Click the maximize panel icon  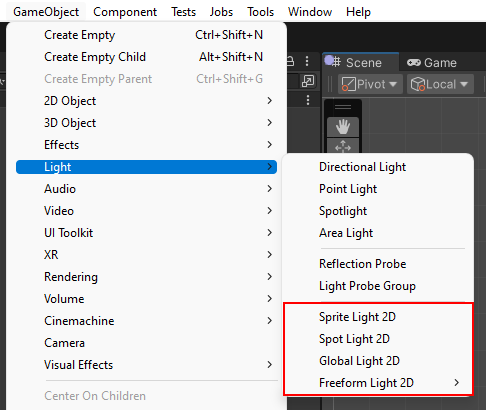(x=308, y=81)
